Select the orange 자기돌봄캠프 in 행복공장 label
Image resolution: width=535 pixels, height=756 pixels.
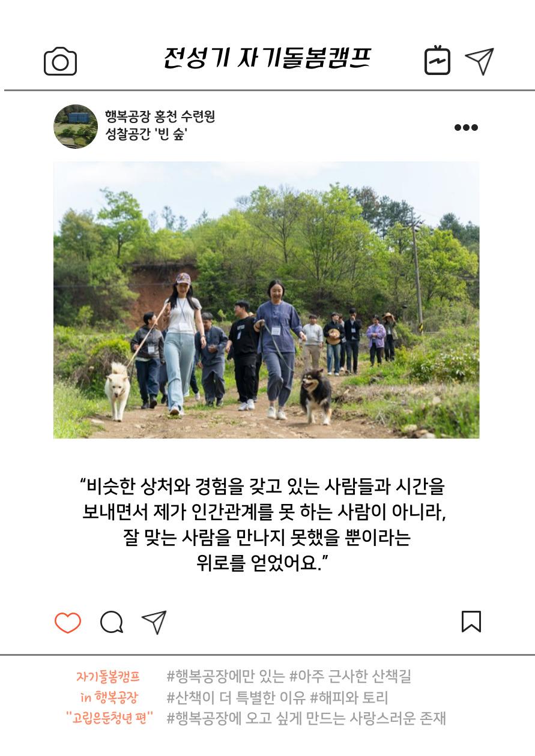pyautogui.click(x=109, y=687)
